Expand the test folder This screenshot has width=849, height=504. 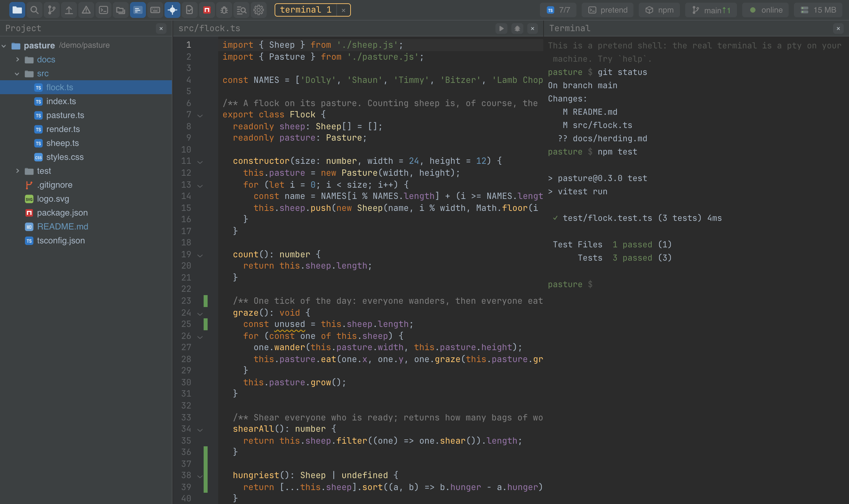18,171
